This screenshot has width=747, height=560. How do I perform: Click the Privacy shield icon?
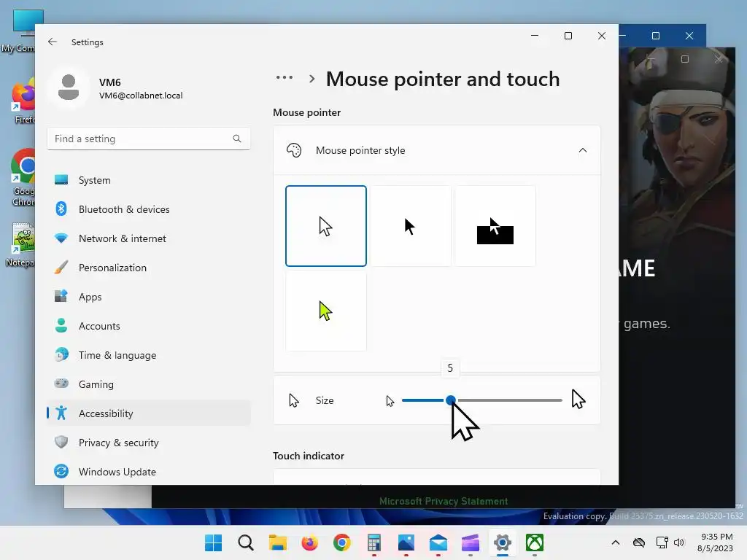(x=61, y=442)
